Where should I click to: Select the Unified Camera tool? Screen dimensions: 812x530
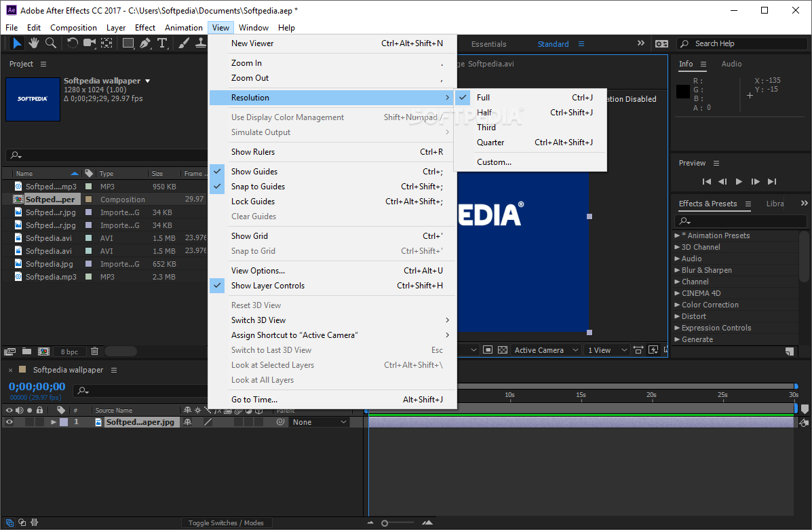[x=90, y=43]
